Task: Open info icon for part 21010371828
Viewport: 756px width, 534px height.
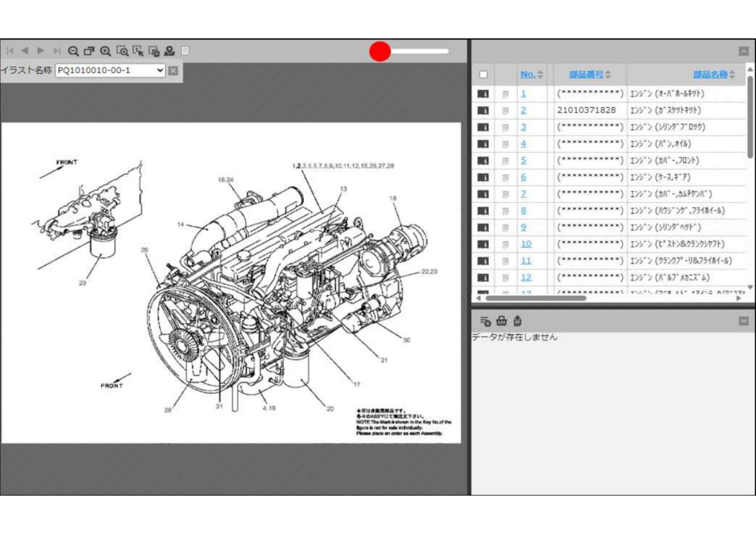Action: [x=483, y=110]
